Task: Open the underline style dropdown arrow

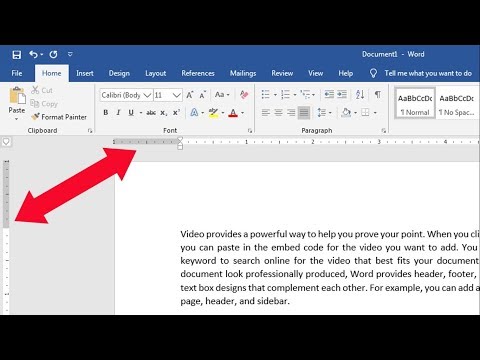Action: tap(141, 113)
